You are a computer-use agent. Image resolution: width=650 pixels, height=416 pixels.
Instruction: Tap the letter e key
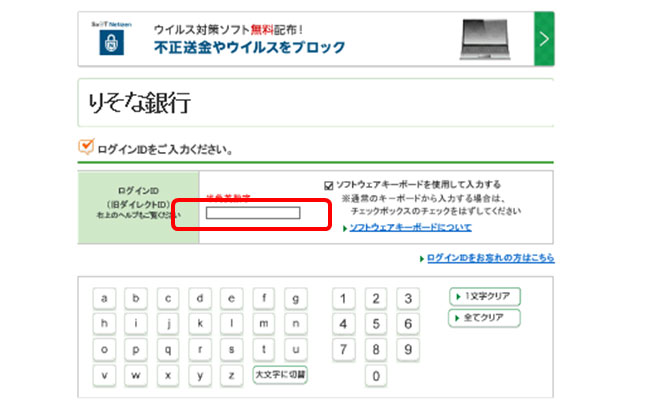tap(231, 298)
